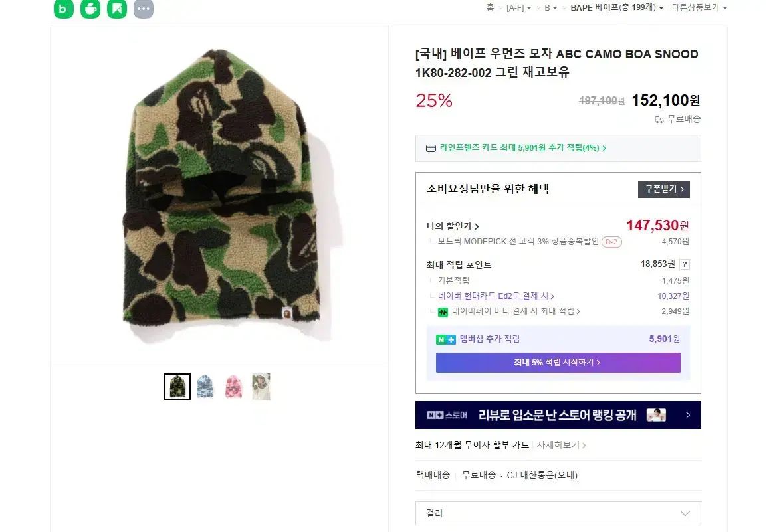Click the 쿠폰받기 coupon button
Screen dimensions: 771x532
coord(663,189)
